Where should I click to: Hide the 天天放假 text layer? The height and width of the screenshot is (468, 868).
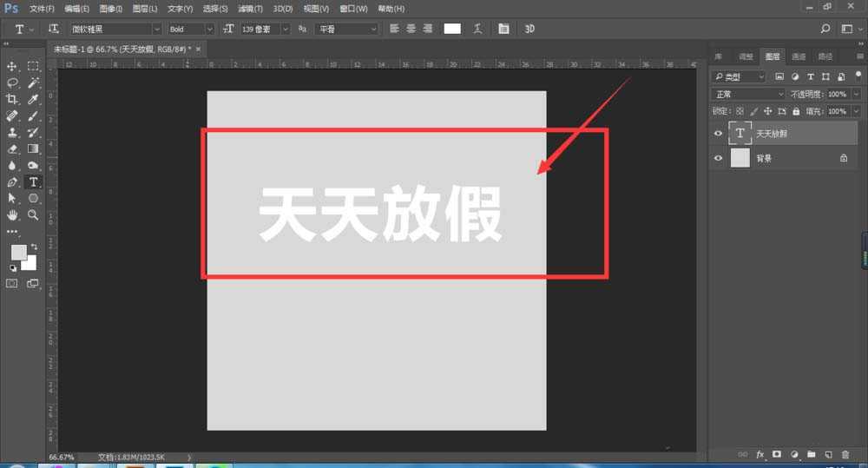coord(718,134)
